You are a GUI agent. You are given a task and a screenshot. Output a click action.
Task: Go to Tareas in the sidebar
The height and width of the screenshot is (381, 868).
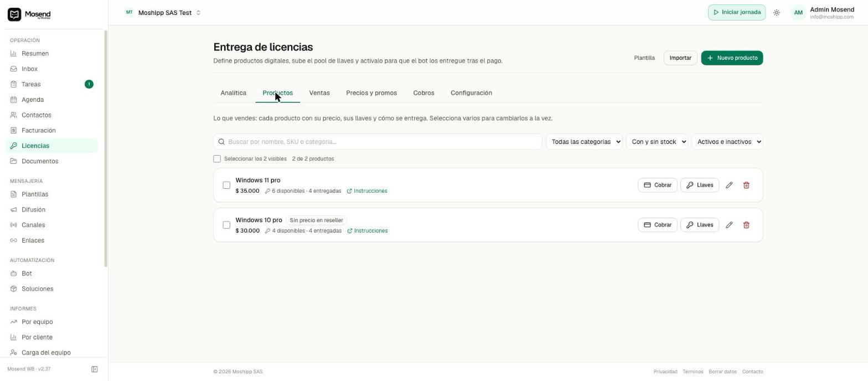52,84
